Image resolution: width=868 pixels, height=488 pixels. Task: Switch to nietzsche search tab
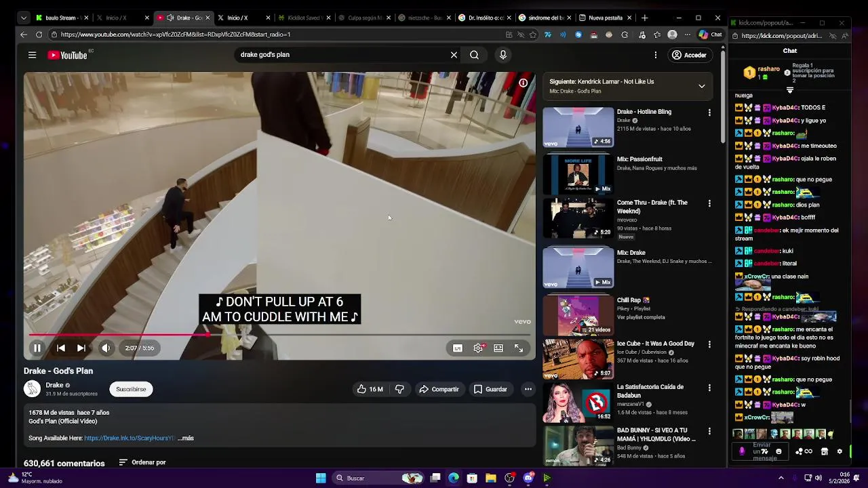click(425, 18)
